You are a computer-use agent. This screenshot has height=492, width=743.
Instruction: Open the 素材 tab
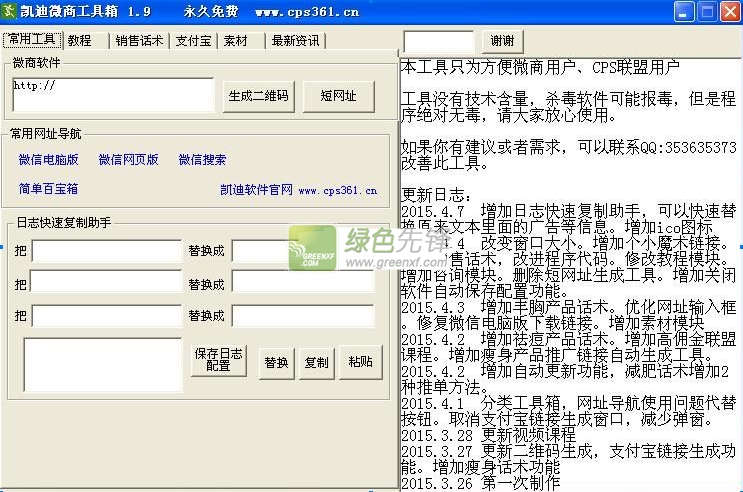click(241, 41)
